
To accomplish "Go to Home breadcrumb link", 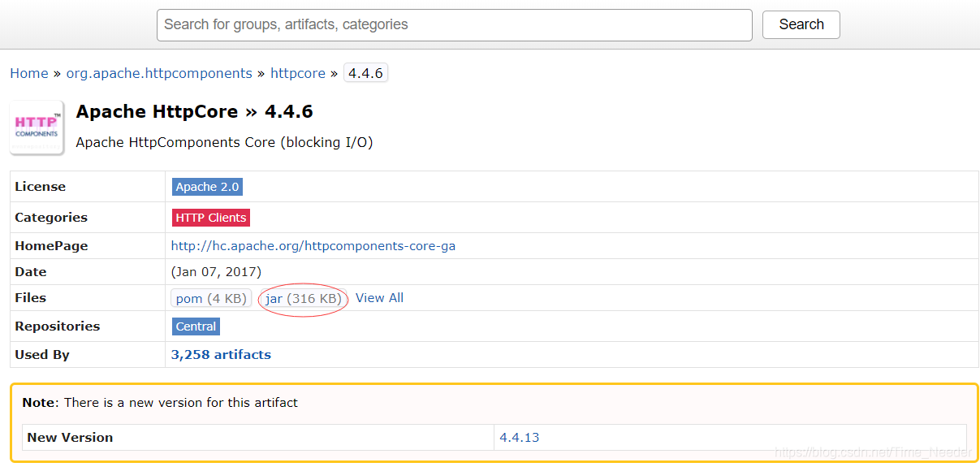I will click(x=29, y=73).
